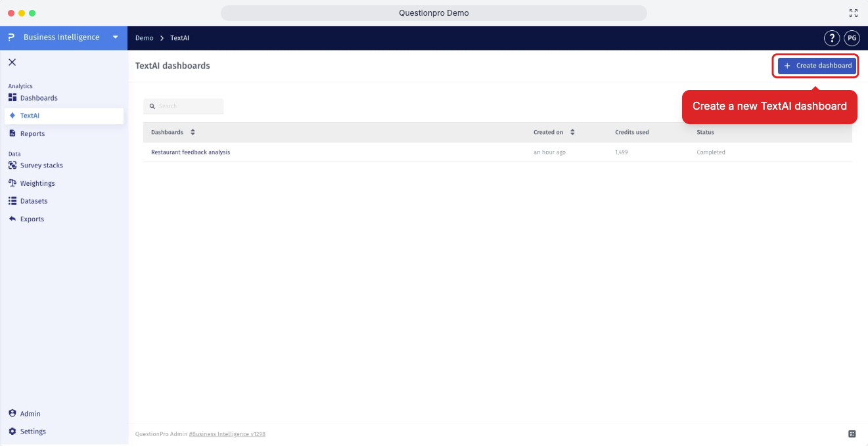Collapse the sidebar with the X icon
Image resolution: width=868 pixels, height=446 pixels.
[x=12, y=62]
